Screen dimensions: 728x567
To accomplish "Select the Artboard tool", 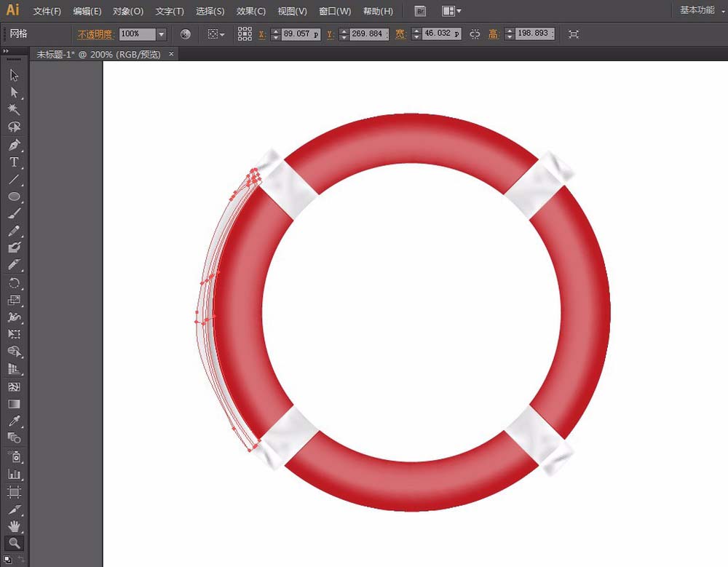I will click(x=14, y=492).
